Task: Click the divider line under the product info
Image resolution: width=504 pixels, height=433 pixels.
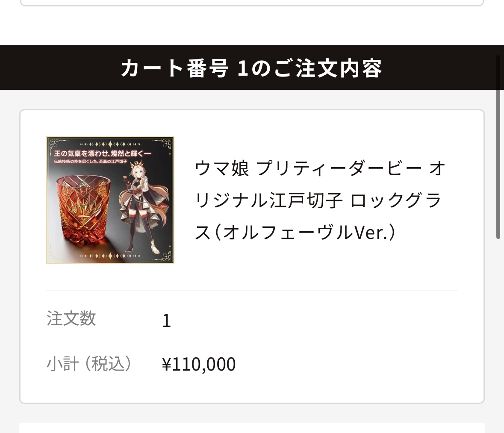Action: (252, 290)
